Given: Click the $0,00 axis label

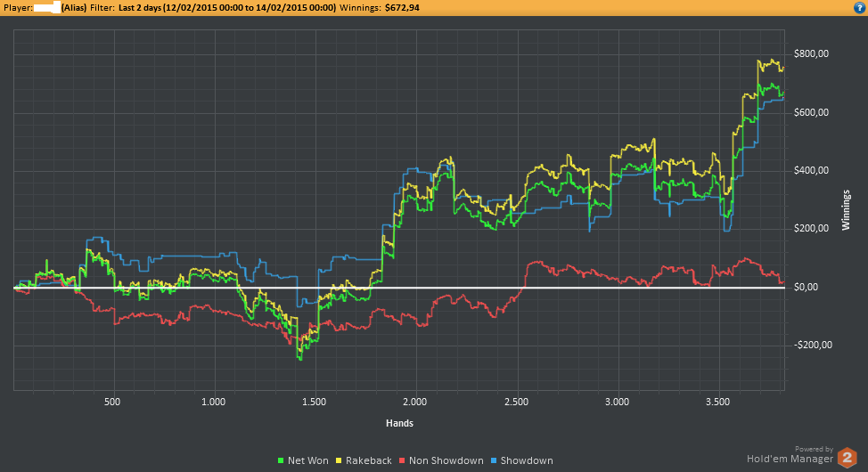Looking at the screenshot, I should click(x=806, y=287).
